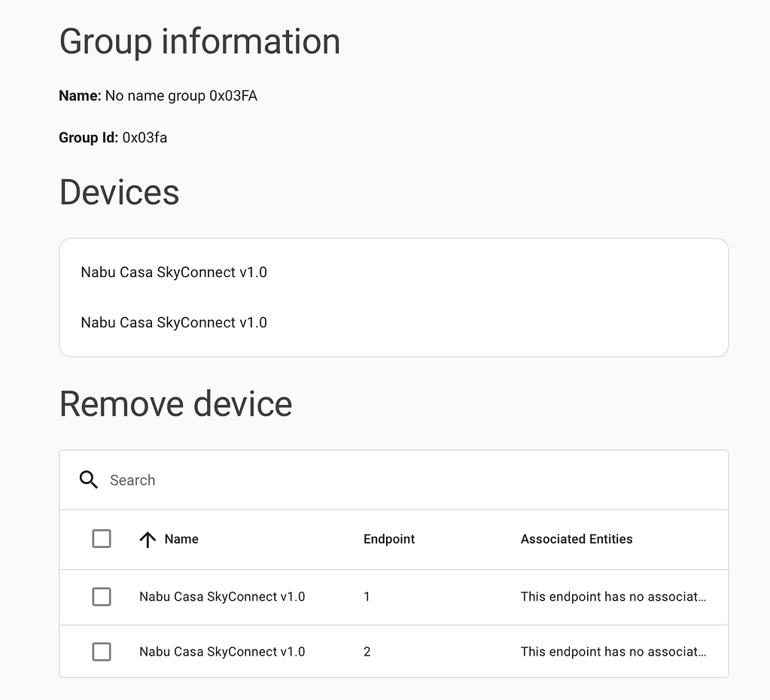Click the truncated associated entities text
Viewport: 770px width, 700px height.
coord(613,596)
